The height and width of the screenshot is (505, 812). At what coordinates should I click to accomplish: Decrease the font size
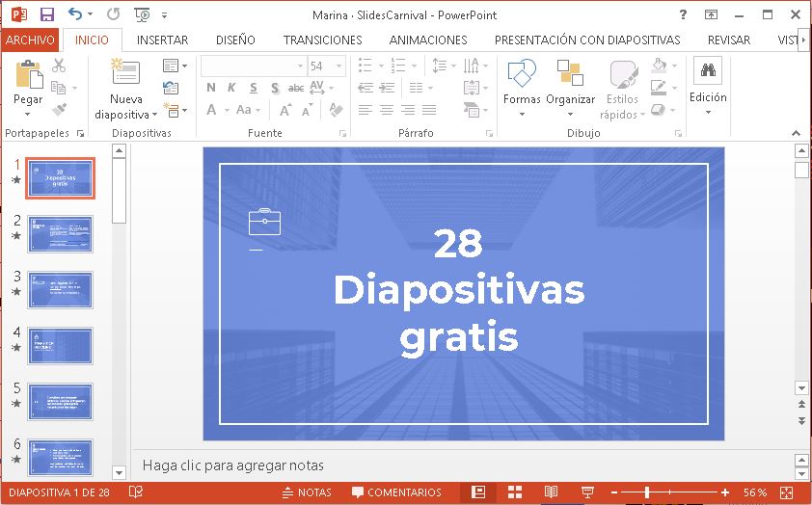point(307,110)
